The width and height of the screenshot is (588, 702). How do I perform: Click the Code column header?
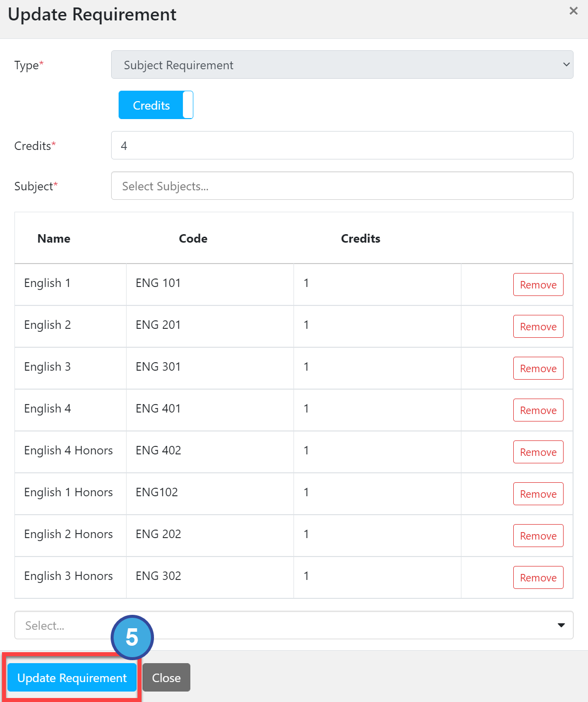point(193,239)
